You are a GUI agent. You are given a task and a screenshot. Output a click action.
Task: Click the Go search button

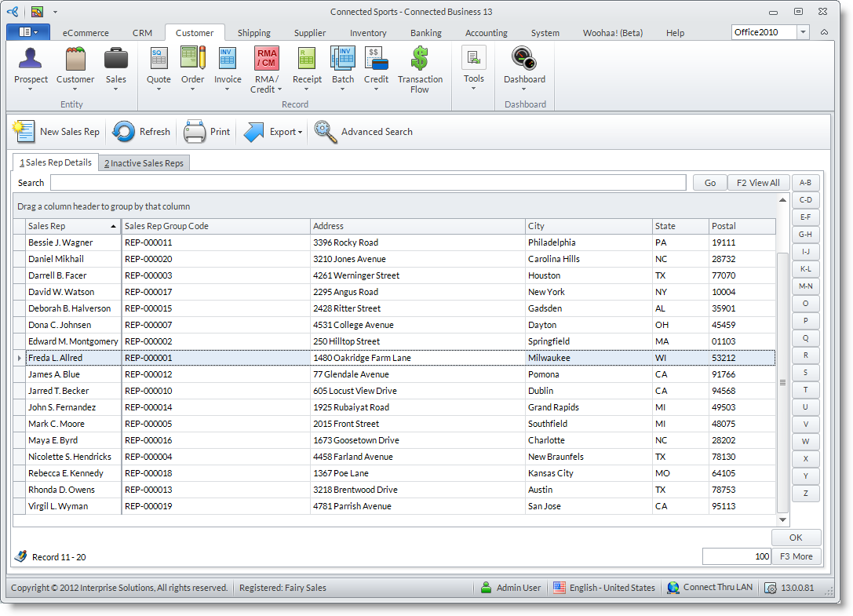[x=709, y=183]
